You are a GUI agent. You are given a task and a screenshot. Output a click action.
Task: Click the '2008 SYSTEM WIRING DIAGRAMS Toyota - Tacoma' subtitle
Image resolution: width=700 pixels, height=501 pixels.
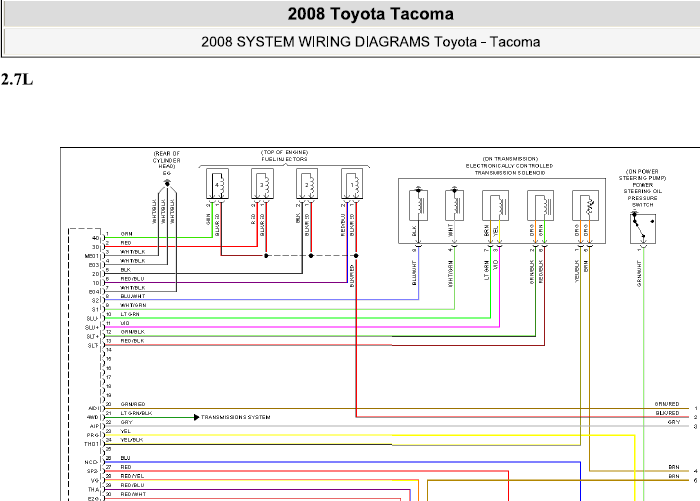[371, 42]
